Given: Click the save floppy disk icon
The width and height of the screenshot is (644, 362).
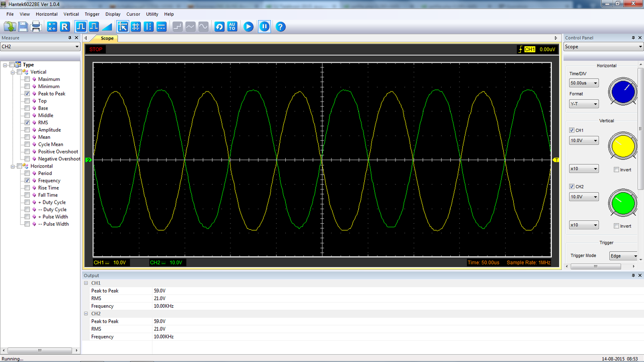Looking at the screenshot, I should point(23,27).
